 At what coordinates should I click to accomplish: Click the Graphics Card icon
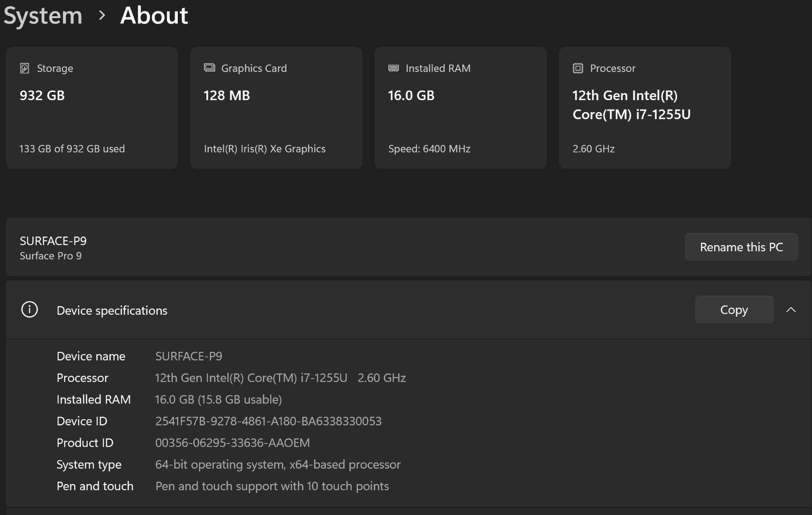pos(209,68)
